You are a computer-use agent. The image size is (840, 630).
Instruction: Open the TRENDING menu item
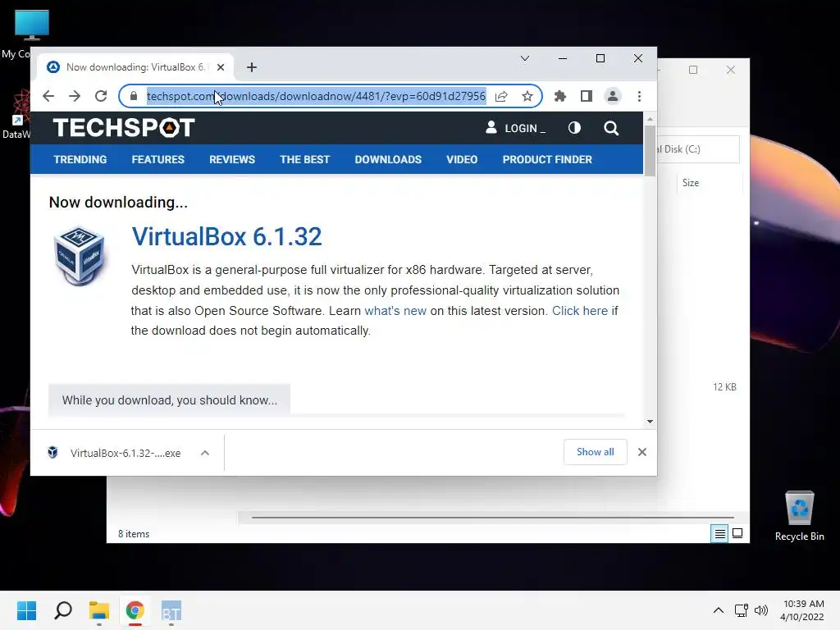click(80, 160)
